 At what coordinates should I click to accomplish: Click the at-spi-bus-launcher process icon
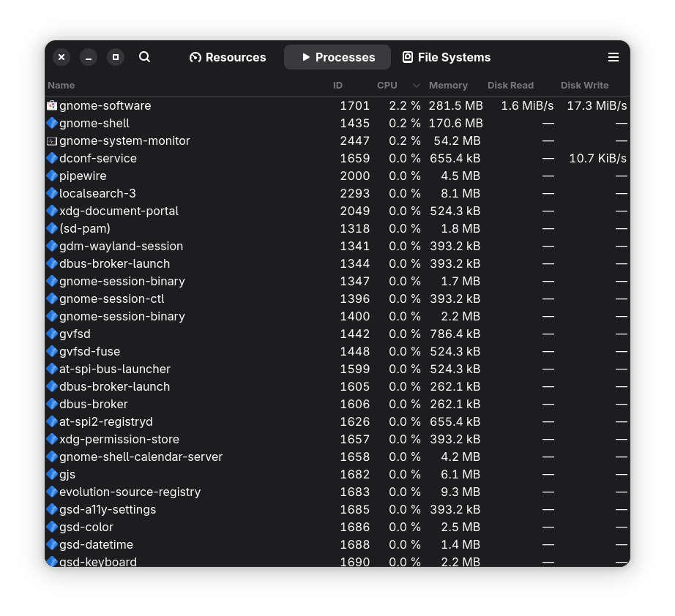click(52, 369)
